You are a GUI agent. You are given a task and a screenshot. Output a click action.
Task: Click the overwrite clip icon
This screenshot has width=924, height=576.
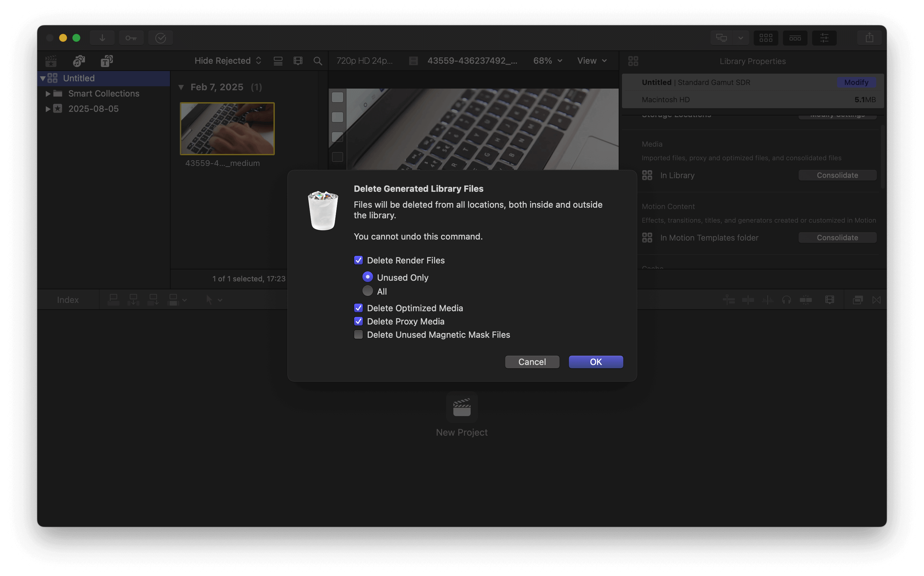[x=173, y=300]
